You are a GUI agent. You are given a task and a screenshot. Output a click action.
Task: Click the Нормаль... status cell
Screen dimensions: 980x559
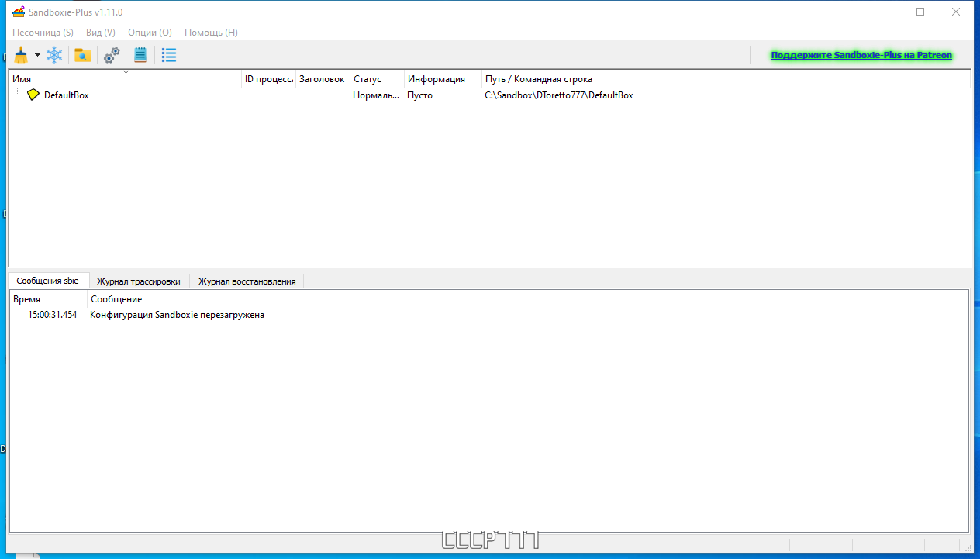click(x=376, y=95)
